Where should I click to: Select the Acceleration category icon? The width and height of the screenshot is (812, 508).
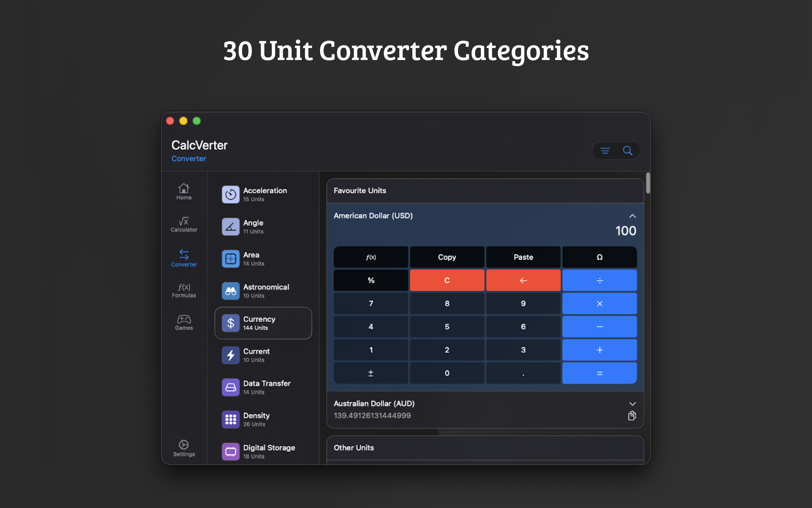tap(231, 194)
